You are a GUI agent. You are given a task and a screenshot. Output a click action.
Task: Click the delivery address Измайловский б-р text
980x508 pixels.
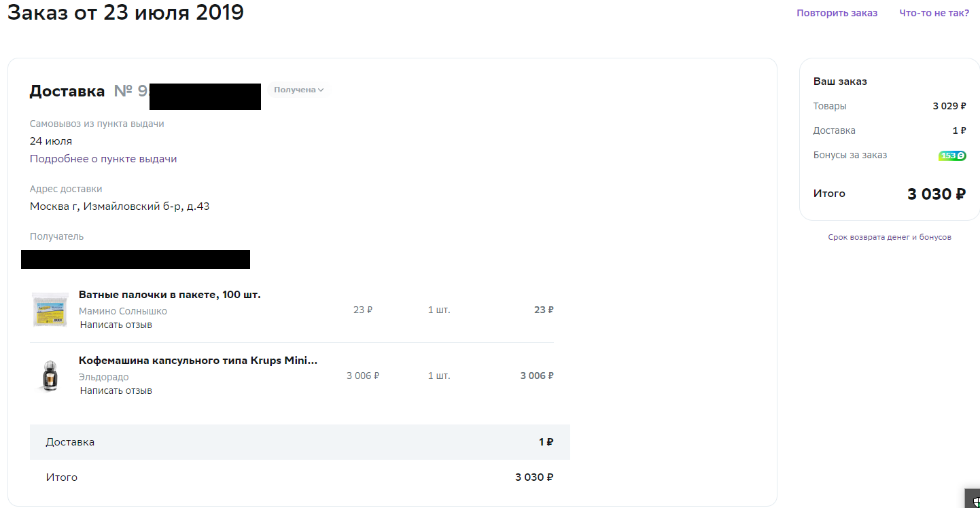(120, 206)
